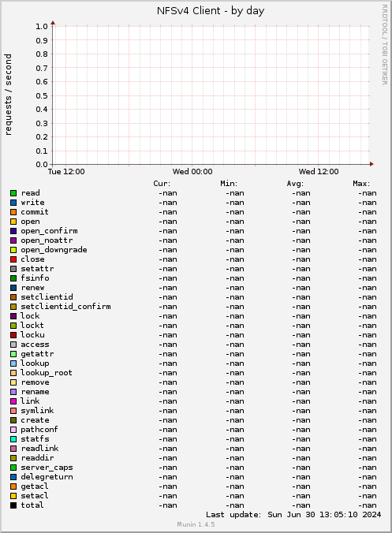Select the 'total' legend label
Viewport: 392px width, 533px height.
click(32, 505)
